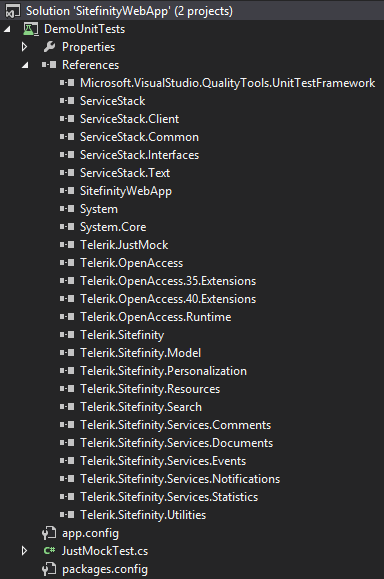Click the reference icon beside Telerik.Sitefinity.Personalization
This screenshot has height=579, width=384.
67,370
